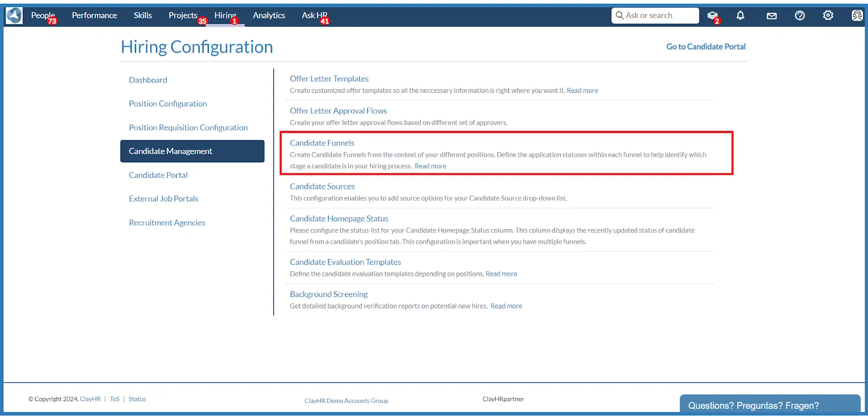This screenshot has width=868, height=417.
Task: Open the user profile avatar
Action: click(x=857, y=16)
